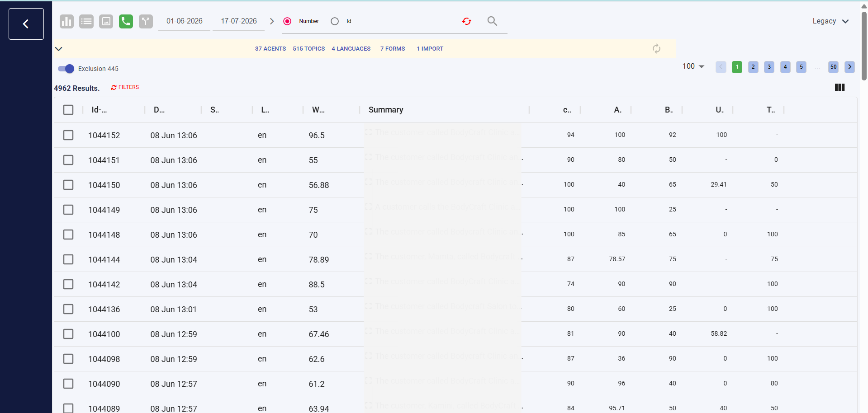Click the merge/branch toolbar icon
868x413 pixels.
pos(146,21)
